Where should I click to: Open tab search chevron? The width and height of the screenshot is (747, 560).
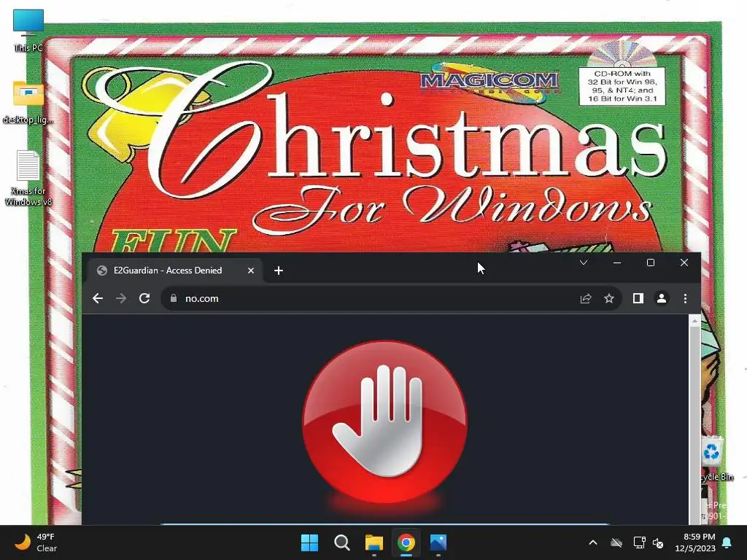point(583,262)
